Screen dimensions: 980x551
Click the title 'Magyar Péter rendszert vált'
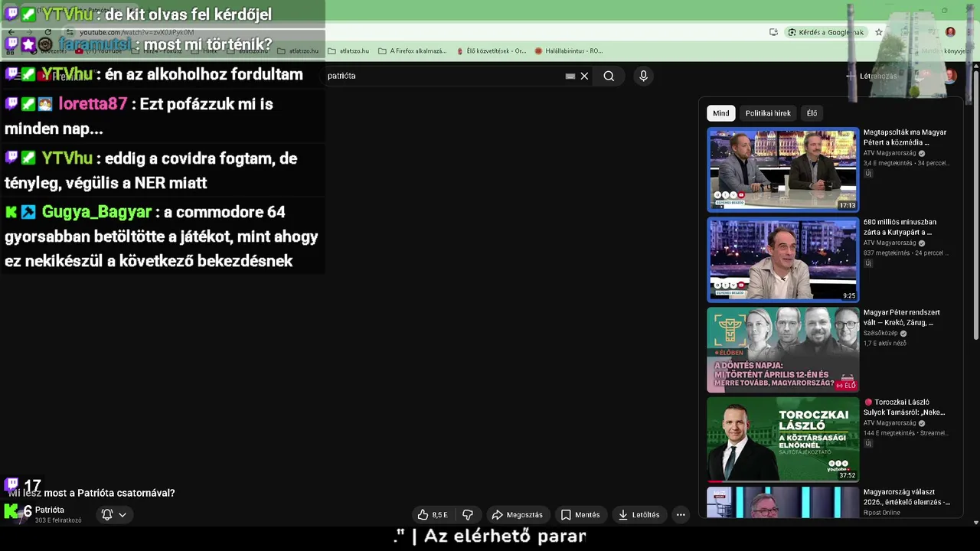click(x=902, y=318)
